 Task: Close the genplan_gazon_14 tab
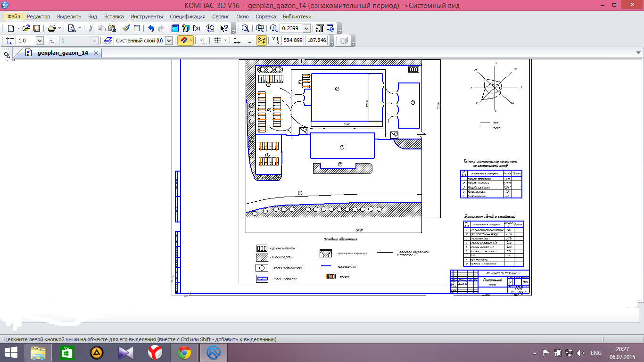[x=96, y=53]
